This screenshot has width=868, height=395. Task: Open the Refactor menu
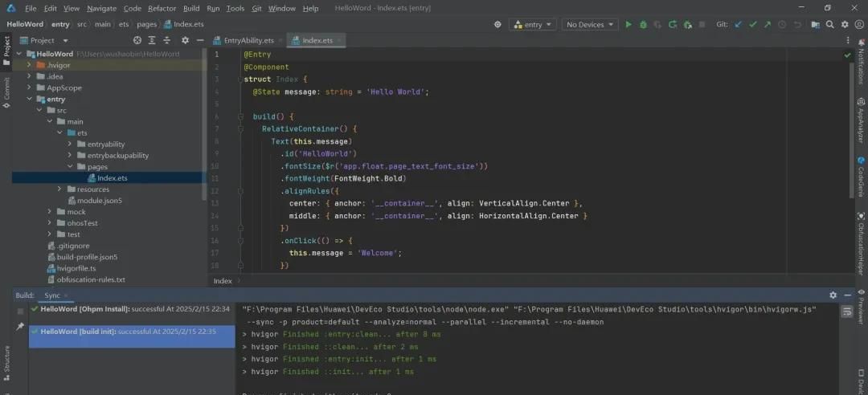tap(162, 8)
